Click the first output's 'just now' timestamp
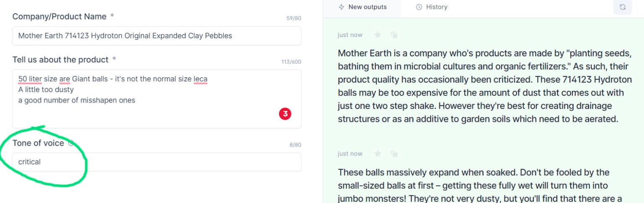 (350, 35)
